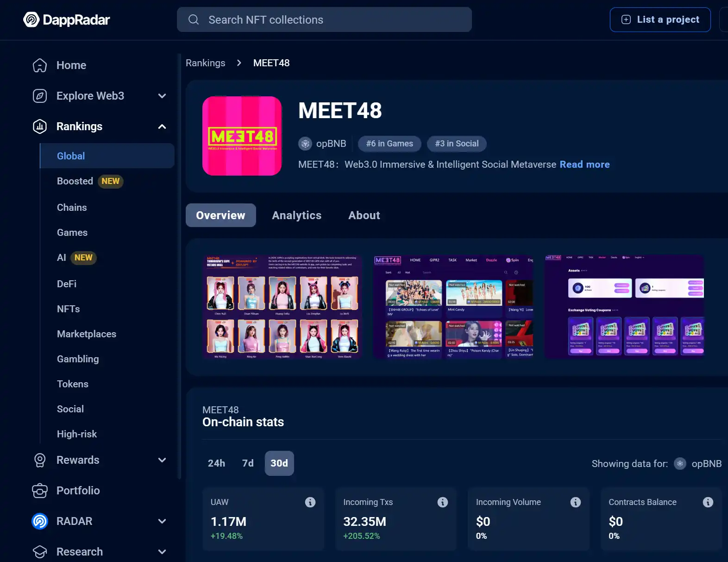Click the Incoming Txs info icon

(443, 502)
